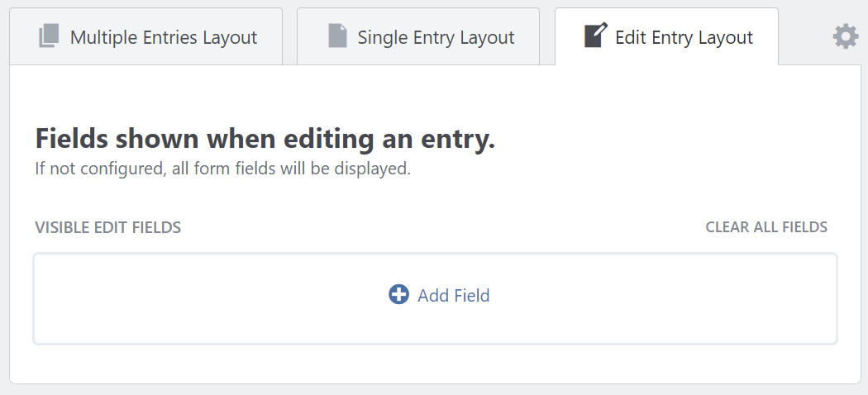This screenshot has height=395, width=868.
Task: Click the pencil-edit icon on Edit Entry tab
Action: pyautogui.click(x=595, y=36)
